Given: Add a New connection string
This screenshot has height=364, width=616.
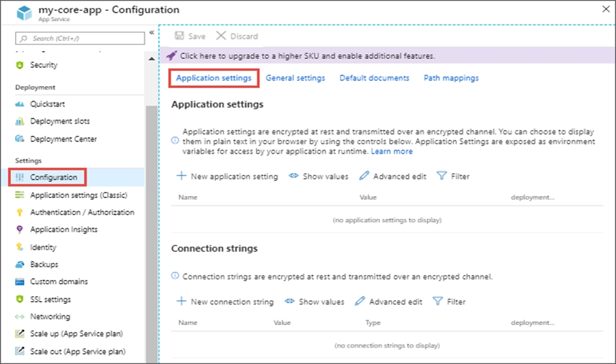Looking at the screenshot, I should pyautogui.click(x=225, y=302).
